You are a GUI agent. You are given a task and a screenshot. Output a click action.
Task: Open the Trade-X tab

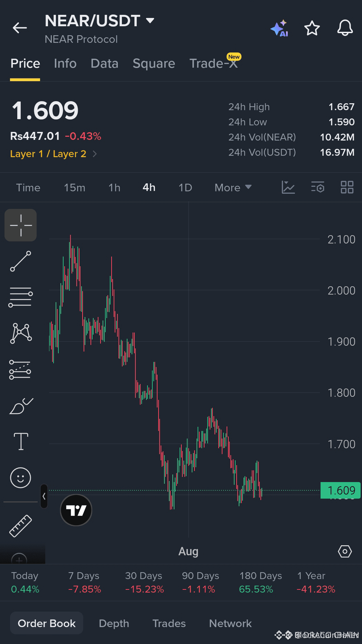coord(213,64)
